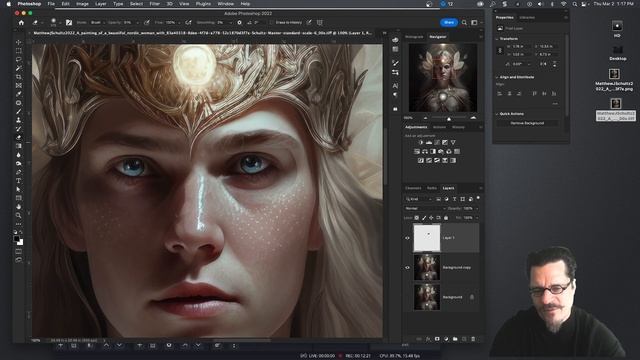The width and height of the screenshot is (640, 360).
Task: Hide Layer 1 visibility eye
Action: tap(407, 238)
